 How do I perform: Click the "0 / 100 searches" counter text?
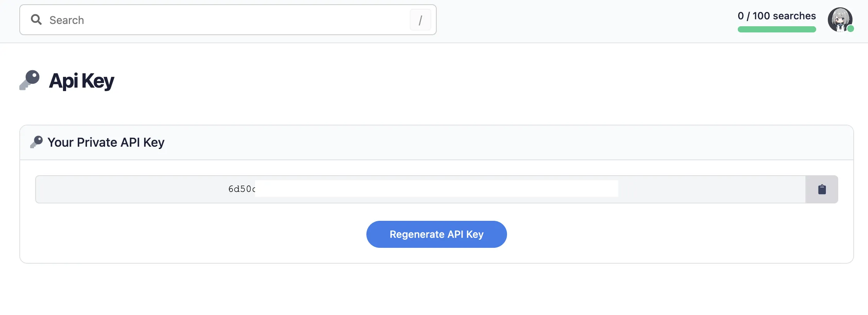(x=776, y=16)
